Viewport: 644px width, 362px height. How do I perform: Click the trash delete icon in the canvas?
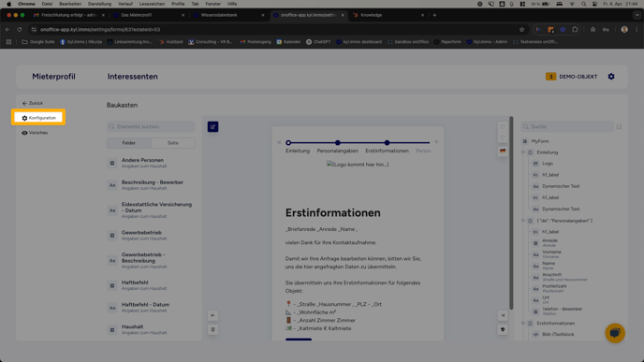pyautogui.click(x=212, y=329)
